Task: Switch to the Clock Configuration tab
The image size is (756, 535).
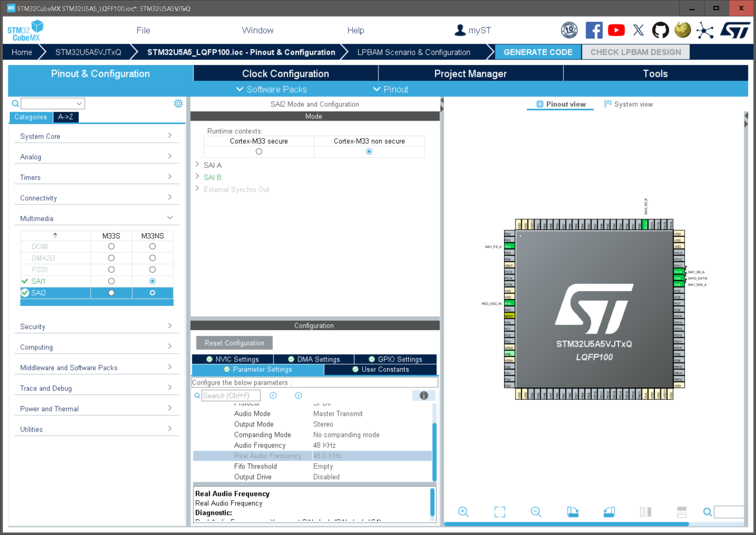Action: tap(285, 73)
